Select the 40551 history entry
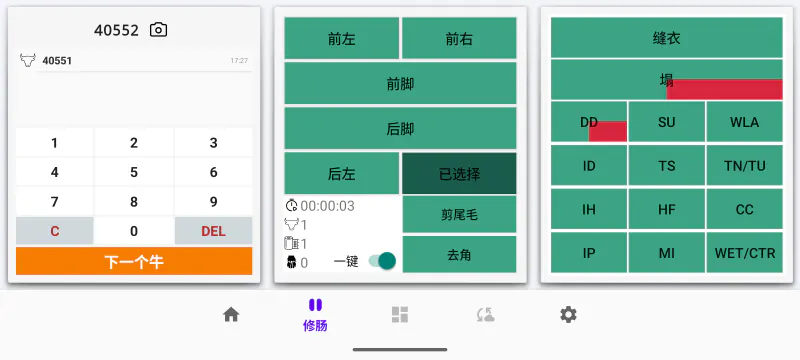 click(x=134, y=60)
